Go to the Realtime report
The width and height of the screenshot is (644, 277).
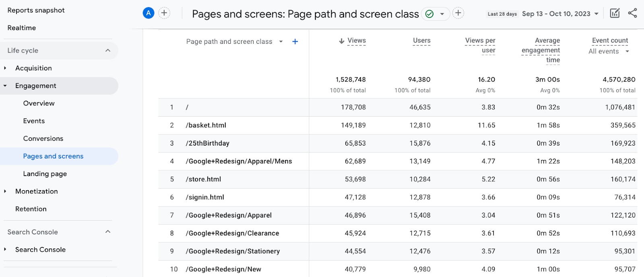[22, 28]
